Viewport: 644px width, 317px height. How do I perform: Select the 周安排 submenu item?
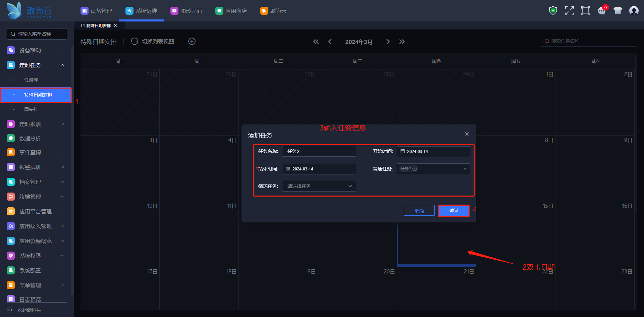point(31,109)
